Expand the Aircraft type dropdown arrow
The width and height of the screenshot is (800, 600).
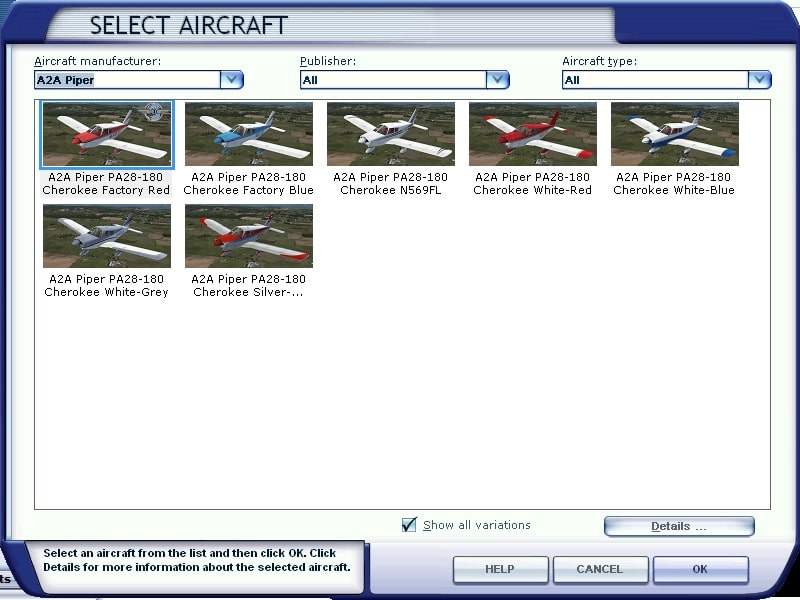point(760,80)
